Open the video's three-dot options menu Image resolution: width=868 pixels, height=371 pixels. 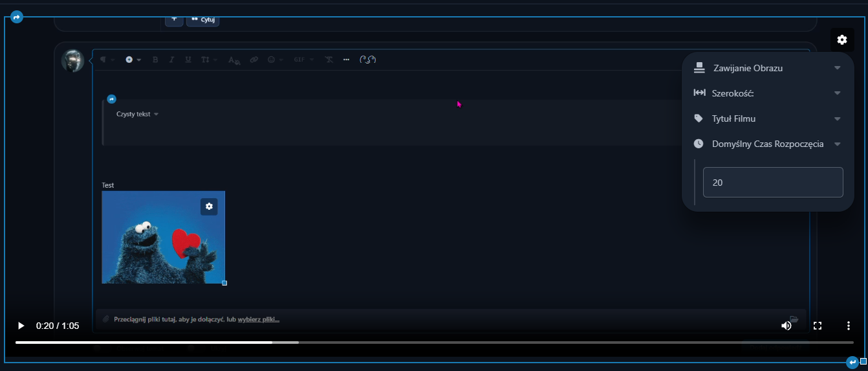[x=848, y=326]
